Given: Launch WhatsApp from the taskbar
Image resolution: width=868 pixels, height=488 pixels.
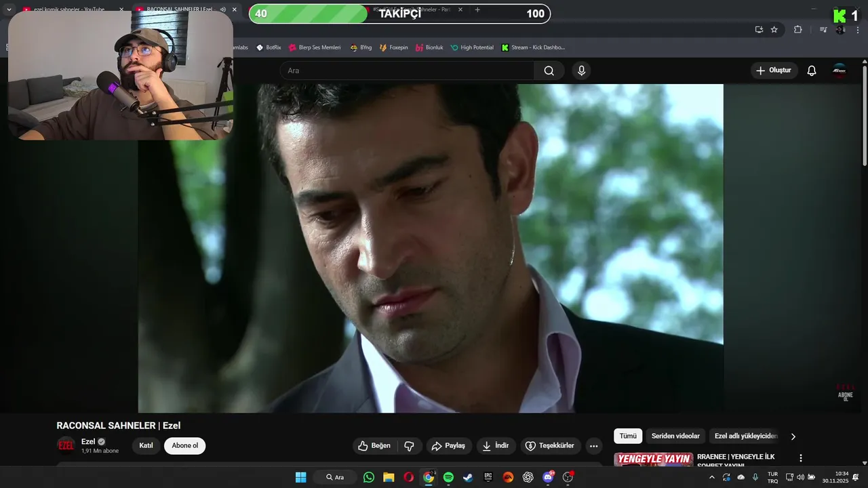Looking at the screenshot, I should (368, 477).
